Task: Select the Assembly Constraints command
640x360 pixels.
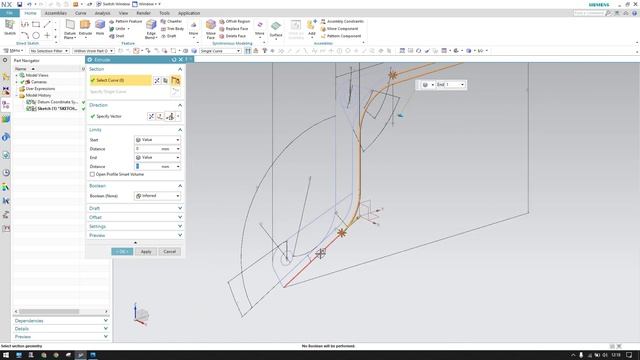Action: pyautogui.click(x=342, y=21)
